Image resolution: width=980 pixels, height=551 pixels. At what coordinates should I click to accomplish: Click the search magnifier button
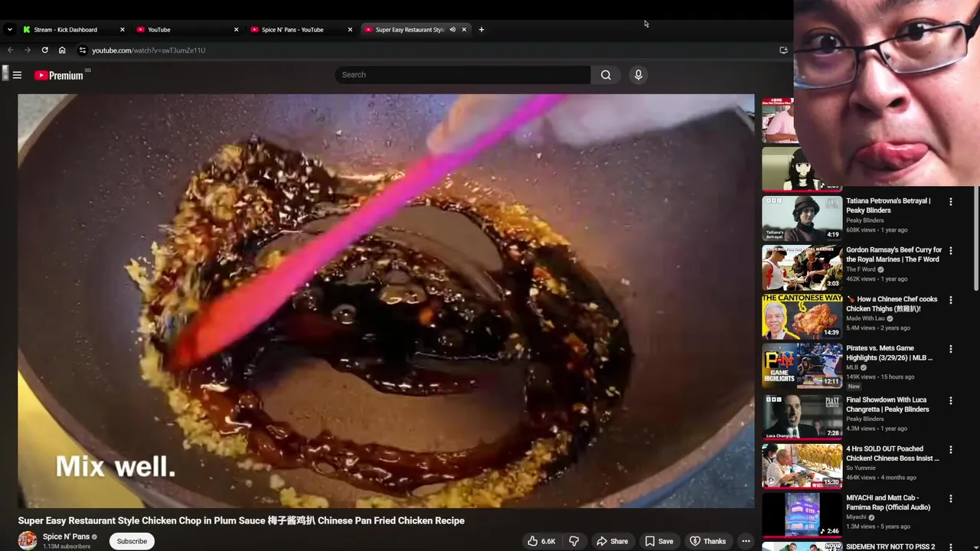pyautogui.click(x=606, y=75)
